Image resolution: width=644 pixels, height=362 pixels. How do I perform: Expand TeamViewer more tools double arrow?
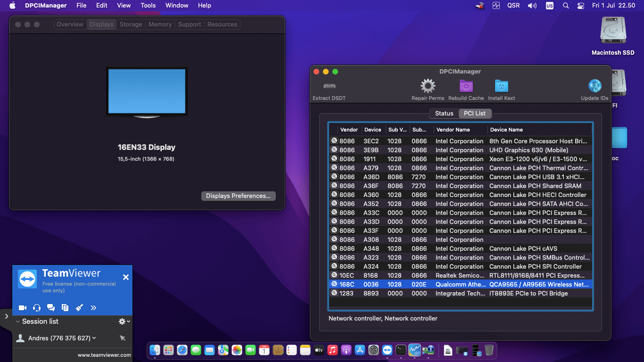click(x=93, y=308)
